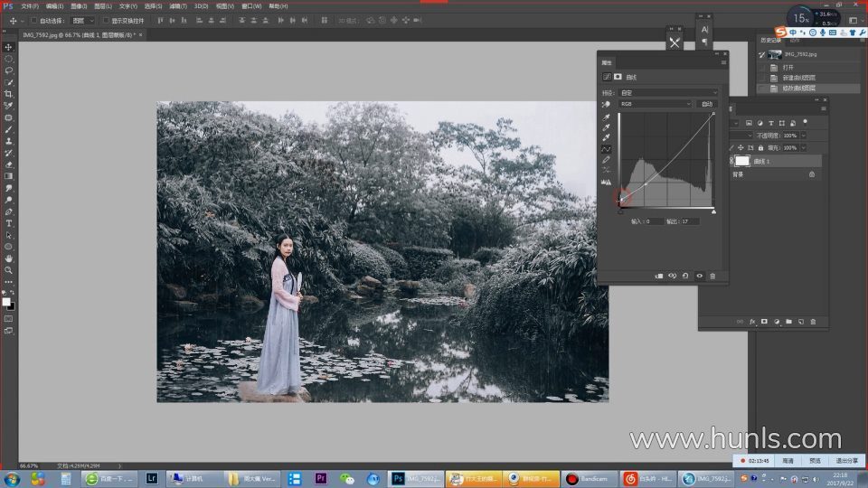Open the 图层(L) menu
The image size is (868, 488).
pos(103,6)
